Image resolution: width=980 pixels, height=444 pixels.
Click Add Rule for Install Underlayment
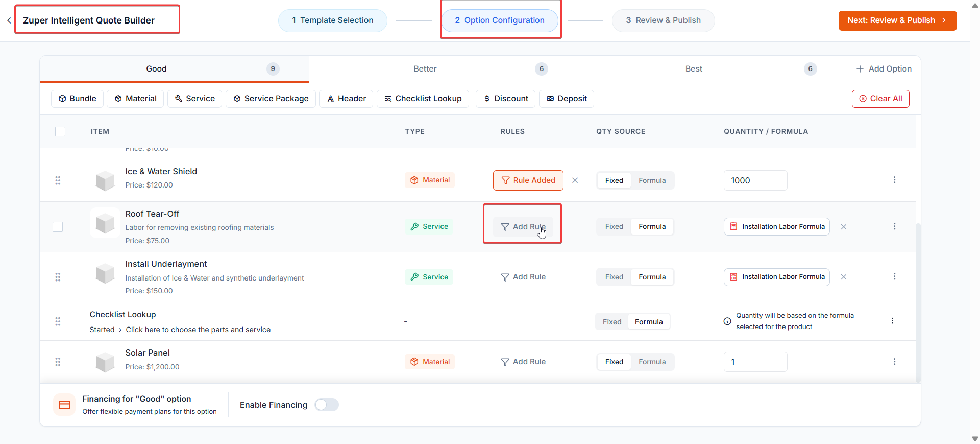tap(523, 277)
